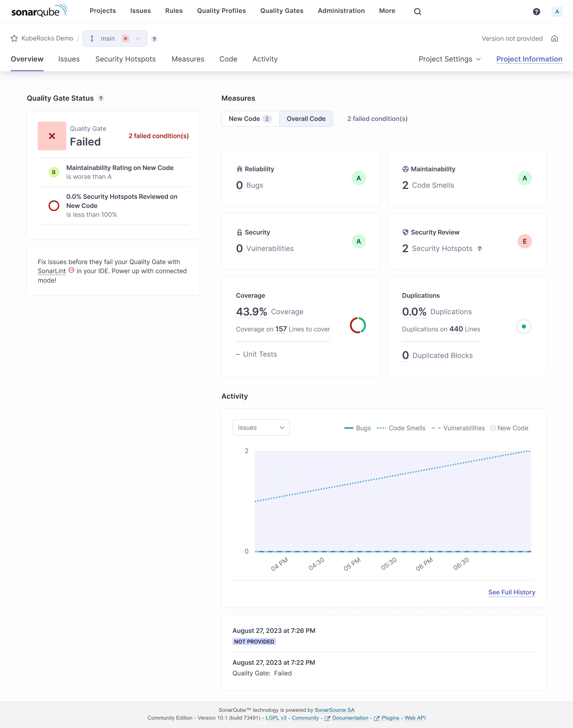Click help icon beside Quality Gate Status
This screenshot has height=728, width=573.
[100, 98]
